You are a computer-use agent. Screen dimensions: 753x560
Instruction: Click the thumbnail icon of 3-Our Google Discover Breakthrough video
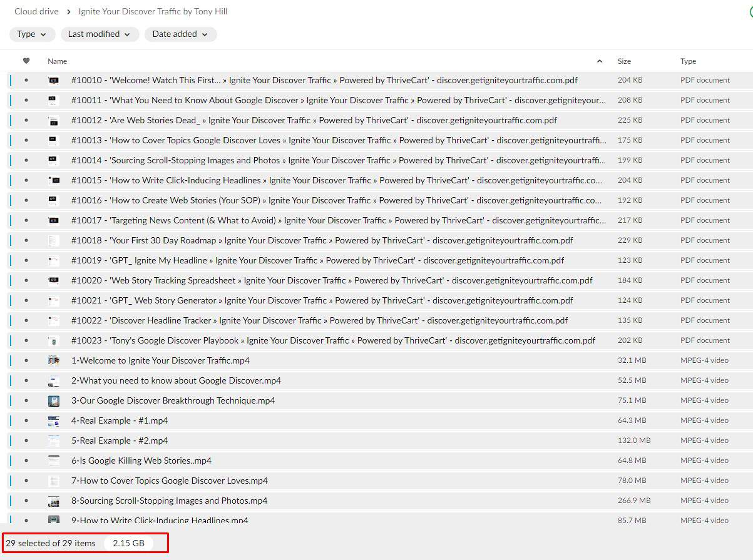point(54,400)
